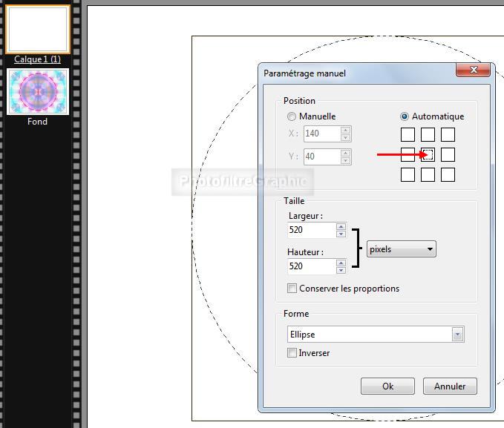The width and height of the screenshot is (504, 428).
Task: Click the Ok button
Action: 387,386
